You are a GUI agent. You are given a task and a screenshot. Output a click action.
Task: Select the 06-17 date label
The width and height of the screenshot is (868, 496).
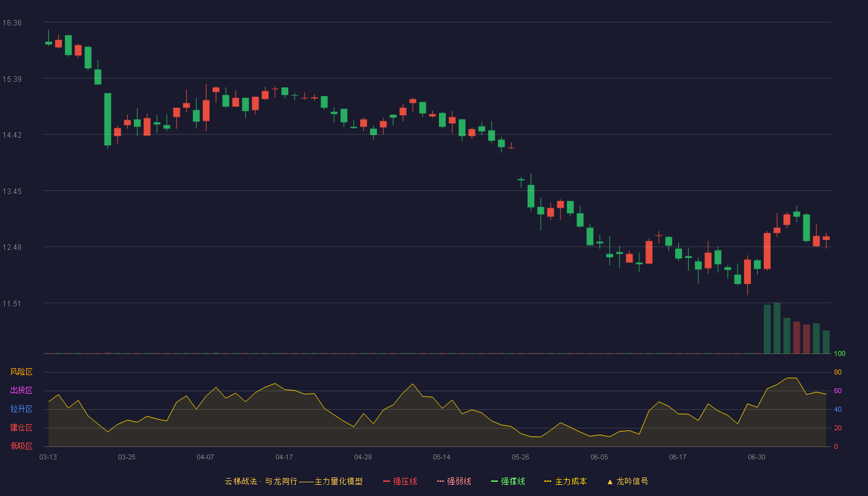click(678, 457)
